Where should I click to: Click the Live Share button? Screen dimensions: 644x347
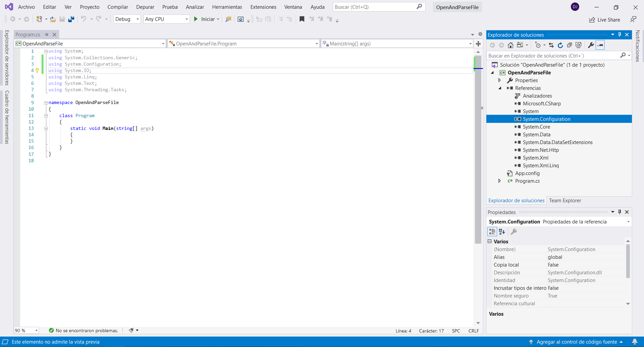pos(605,20)
